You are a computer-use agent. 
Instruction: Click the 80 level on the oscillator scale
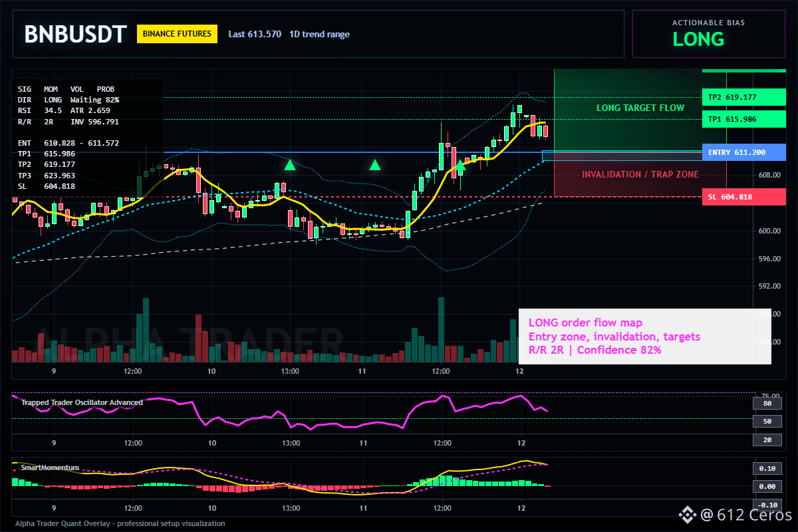point(767,403)
